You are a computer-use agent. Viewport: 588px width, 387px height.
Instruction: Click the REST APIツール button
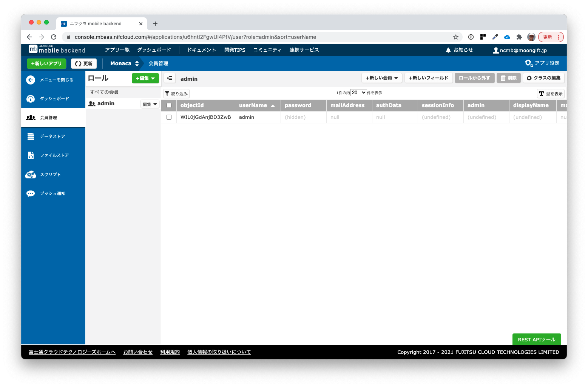click(537, 339)
